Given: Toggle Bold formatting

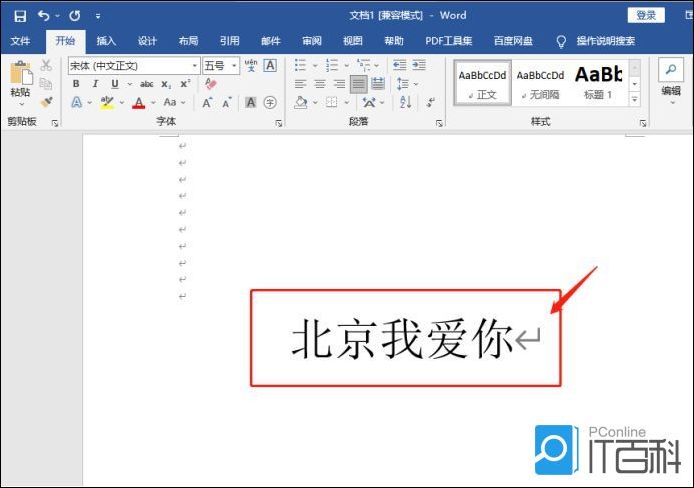Looking at the screenshot, I should (x=76, y=84).
